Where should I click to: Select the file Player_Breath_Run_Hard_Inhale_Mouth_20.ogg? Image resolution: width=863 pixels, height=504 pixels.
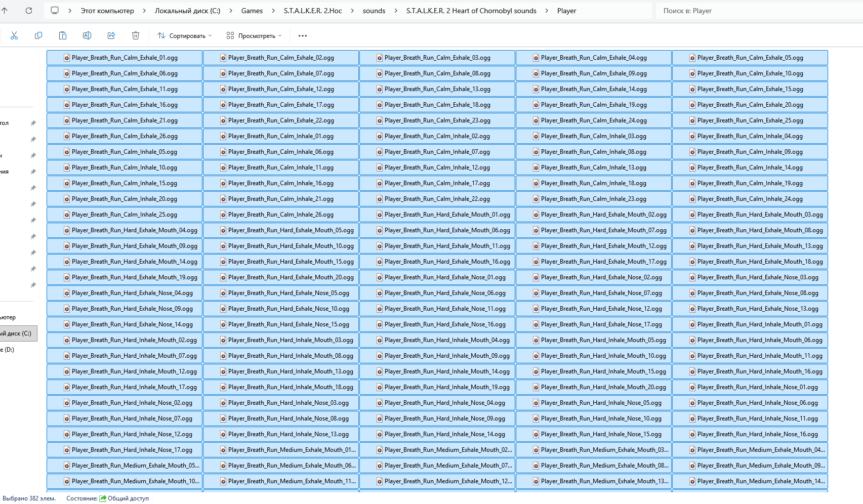click(x=594, y=387)
